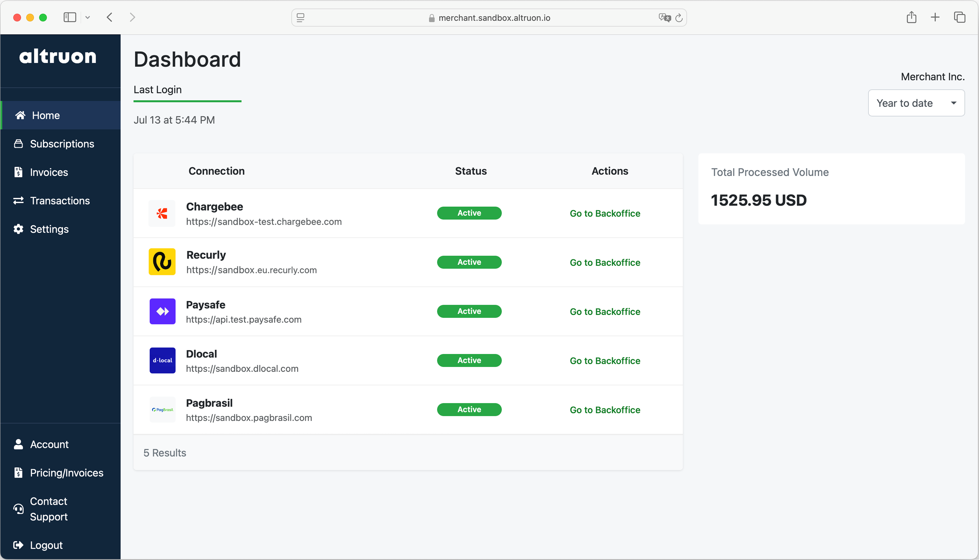Viewport: 979px width, 560px height.
Task: Go to Backoffice for Dlocal
Action: point(605,361)
